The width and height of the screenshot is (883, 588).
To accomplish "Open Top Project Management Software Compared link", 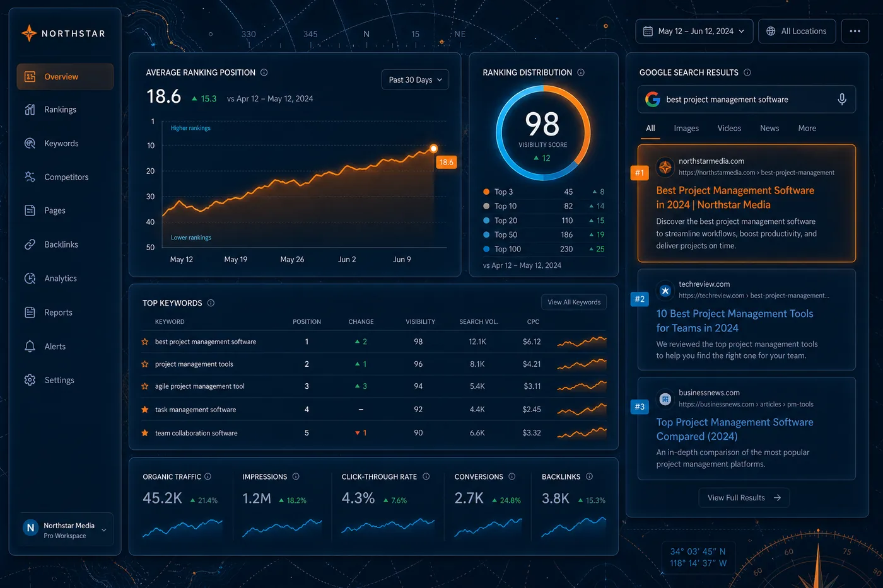I will click(735, 429).
